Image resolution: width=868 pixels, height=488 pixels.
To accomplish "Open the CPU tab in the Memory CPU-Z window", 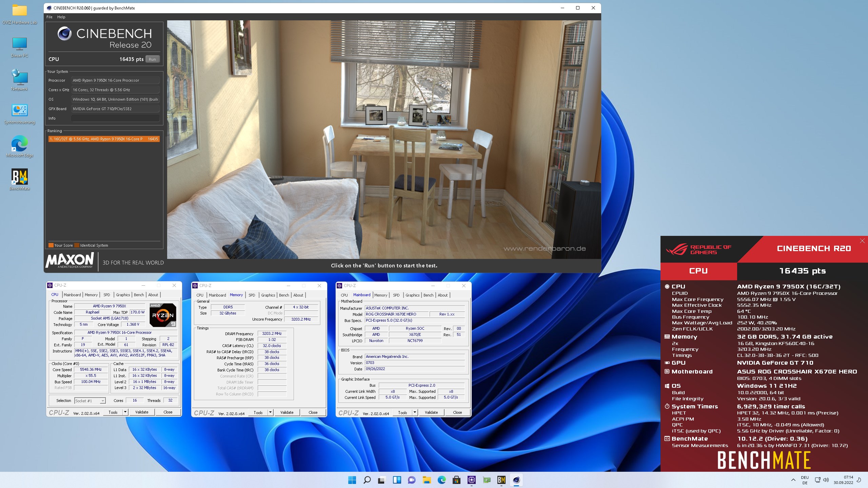I will pos(200,295).
